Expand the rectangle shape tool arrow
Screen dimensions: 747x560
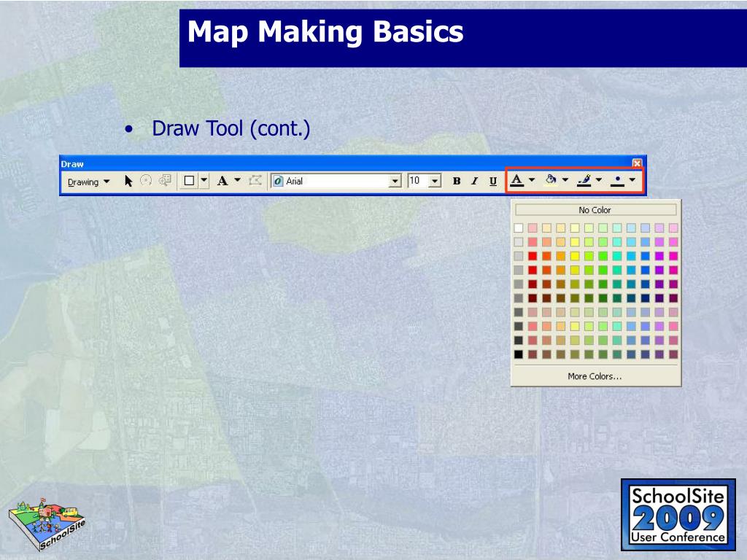click(x=204, y=181)
